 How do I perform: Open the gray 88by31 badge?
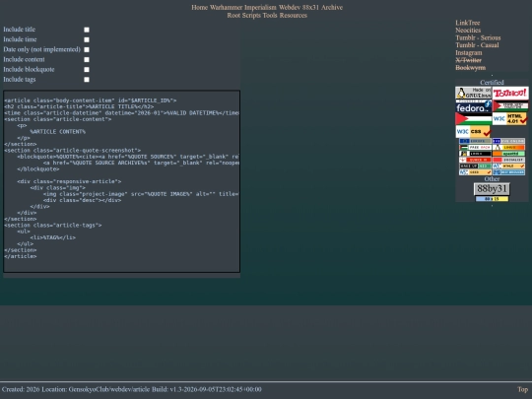point(492,188)
